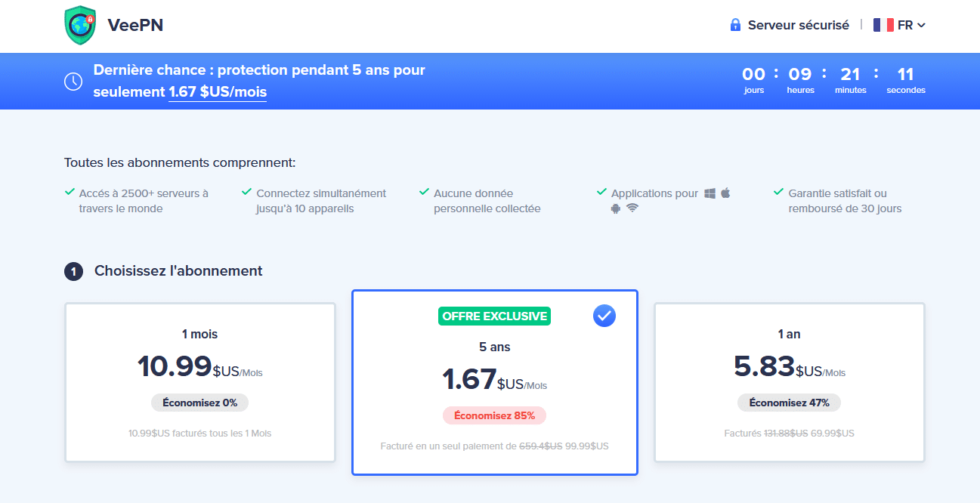Click the checkmark beside Aucune donnée personnelle
This screenshot has width=980, height=503.
(x=424, y=193)
